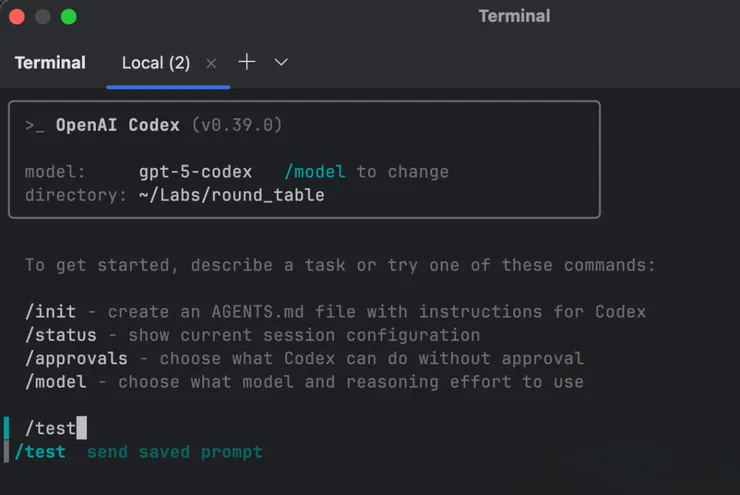The image size is (740, 495).
Task: Close the Local (2) tab
Action: [x=211, y=63]
